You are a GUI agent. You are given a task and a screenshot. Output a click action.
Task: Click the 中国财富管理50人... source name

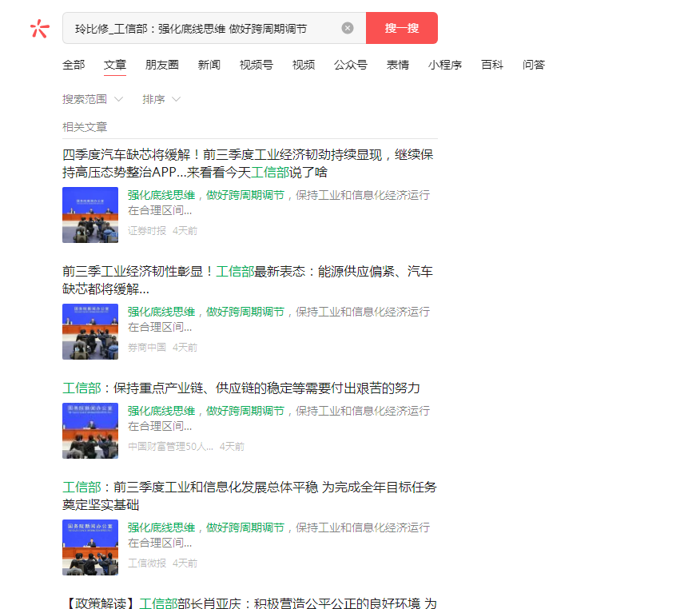point(170,447)
